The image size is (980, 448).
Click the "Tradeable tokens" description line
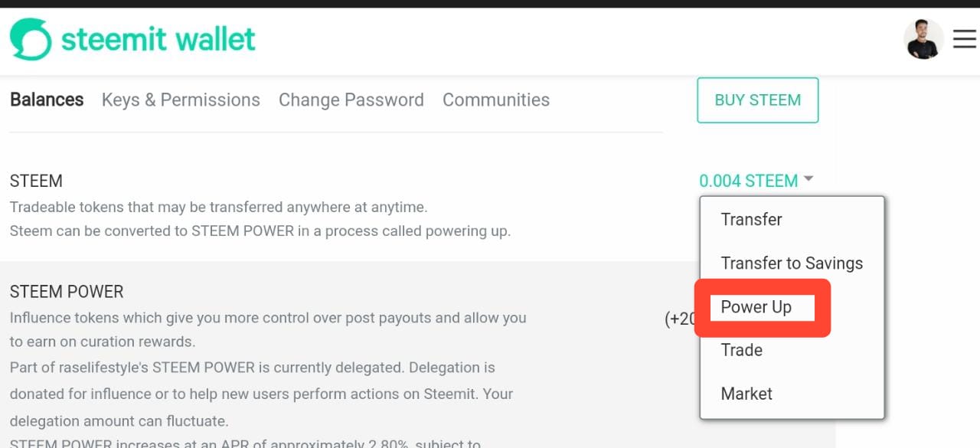218,207
